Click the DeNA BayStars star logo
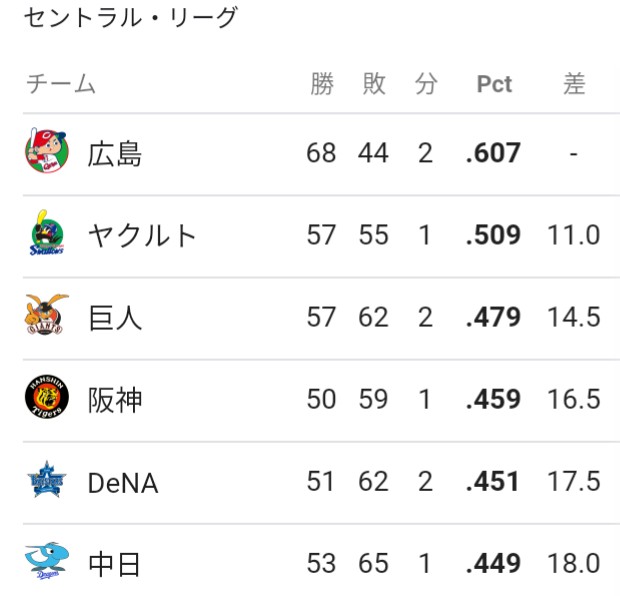This screenshot has width=620, height=596. click(x=47, y=479)
